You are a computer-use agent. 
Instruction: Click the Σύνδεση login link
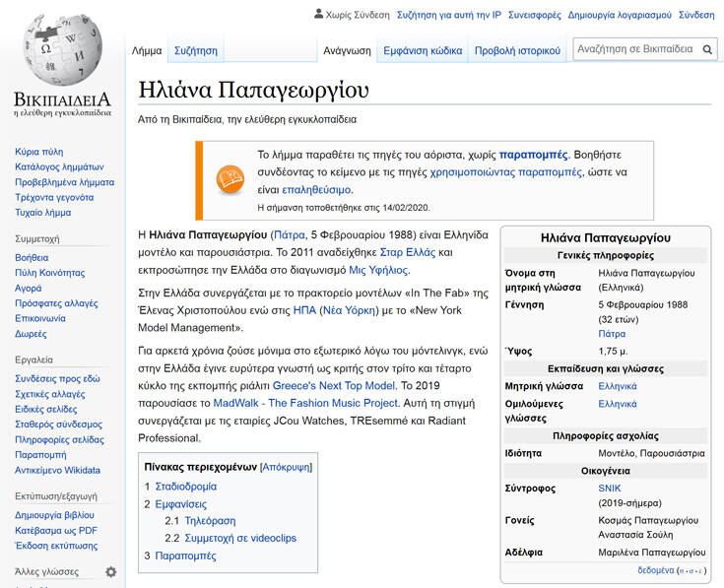pyautogui.click(x=696, y=15)
